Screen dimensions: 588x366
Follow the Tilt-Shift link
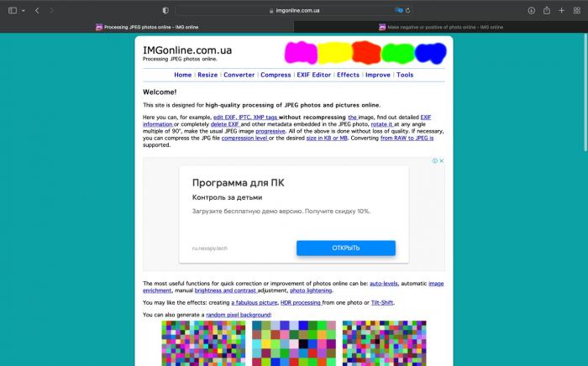(x=382, y=303)
